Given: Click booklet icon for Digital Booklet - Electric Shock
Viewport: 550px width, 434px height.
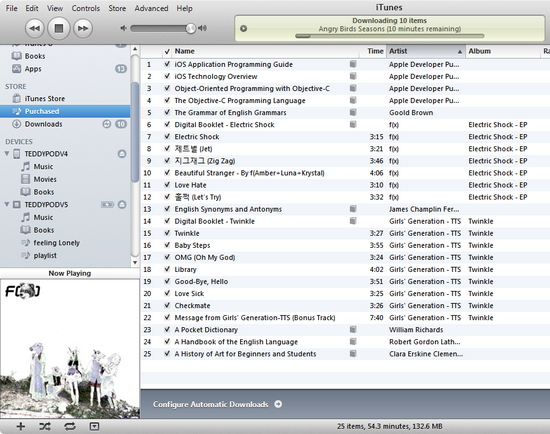Looking at the screenshot, I should tap(353, 124).
